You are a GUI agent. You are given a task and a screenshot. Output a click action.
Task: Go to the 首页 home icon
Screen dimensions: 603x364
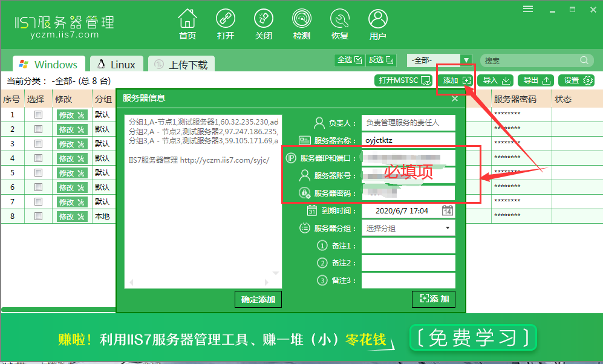point(187,24)
